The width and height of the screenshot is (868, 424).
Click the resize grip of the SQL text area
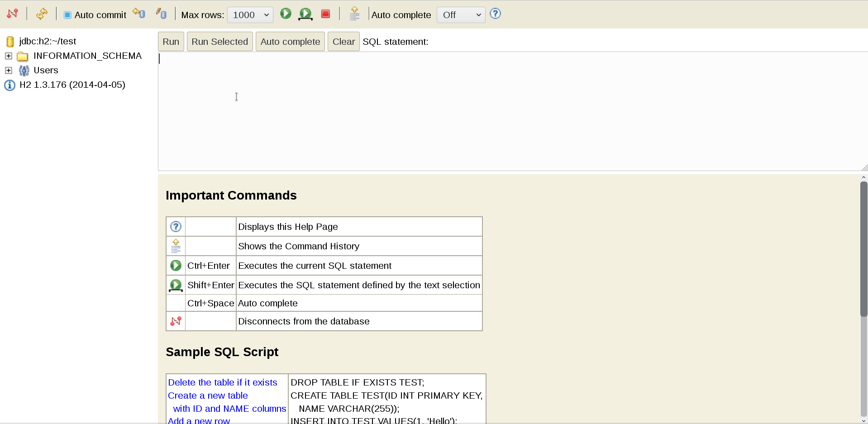[864, 167]
